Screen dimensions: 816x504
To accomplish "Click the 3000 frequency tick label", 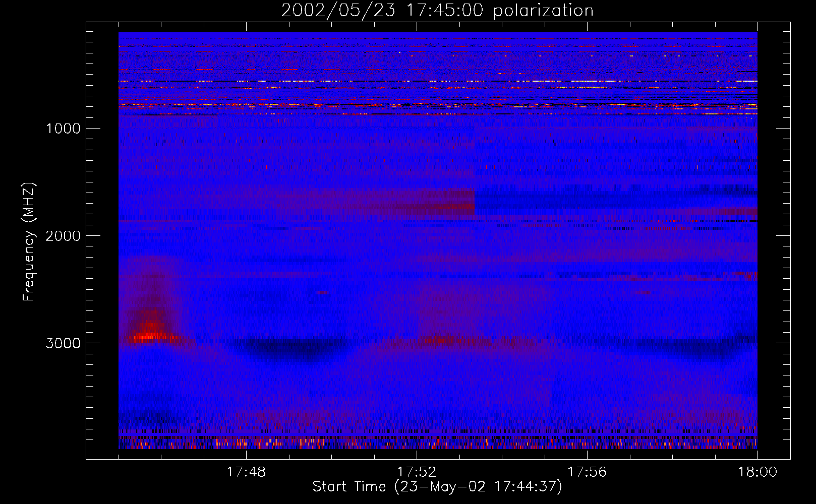I will [x=63, y=343].
